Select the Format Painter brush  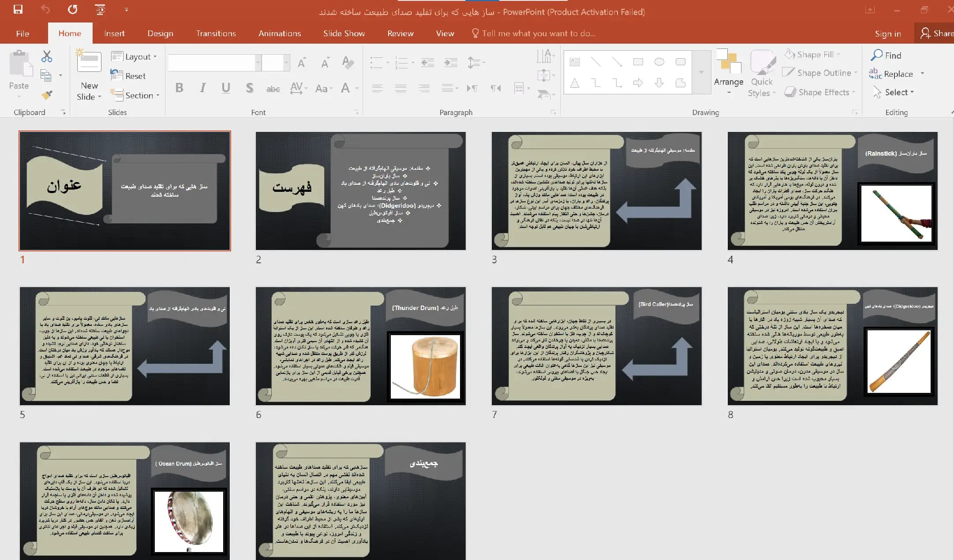point(47,94)
